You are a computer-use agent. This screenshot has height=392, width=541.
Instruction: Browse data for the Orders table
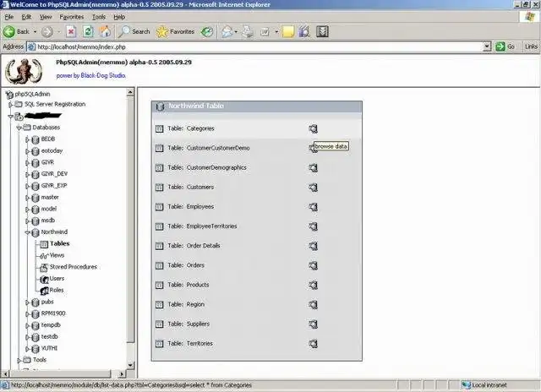coord(313,266)
